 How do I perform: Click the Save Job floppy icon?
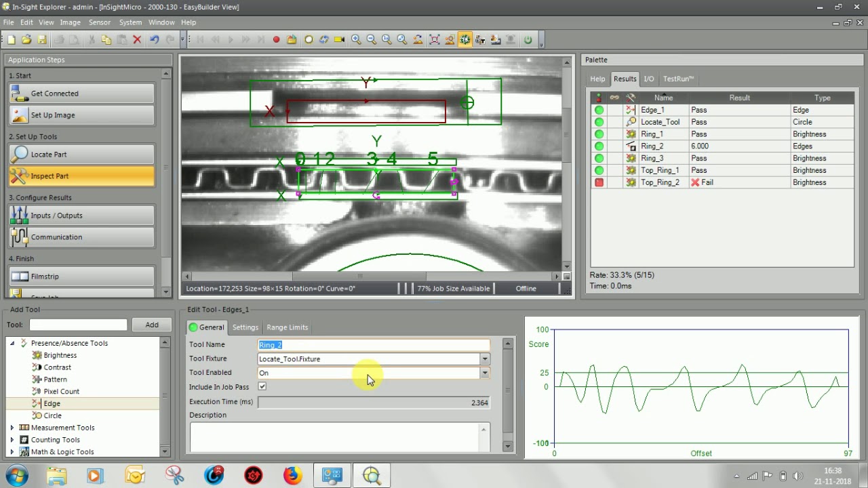[x=41, y=40]
